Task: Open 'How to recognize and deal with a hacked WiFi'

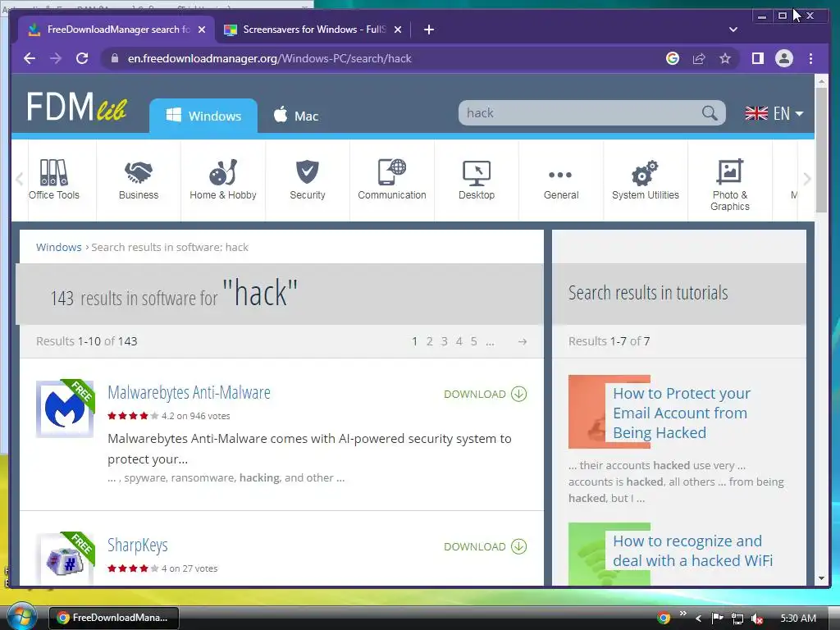Action: point(692,550)
